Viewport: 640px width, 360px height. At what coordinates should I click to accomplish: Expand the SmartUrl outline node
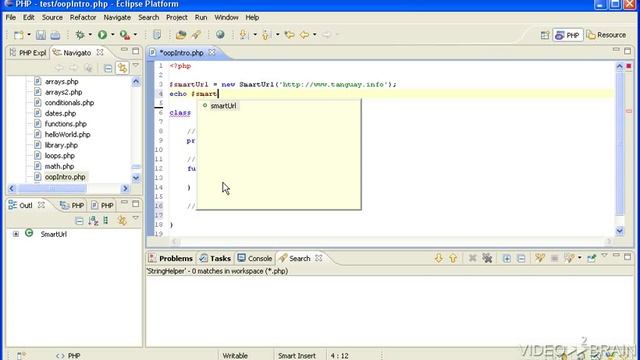coord(16,234)
